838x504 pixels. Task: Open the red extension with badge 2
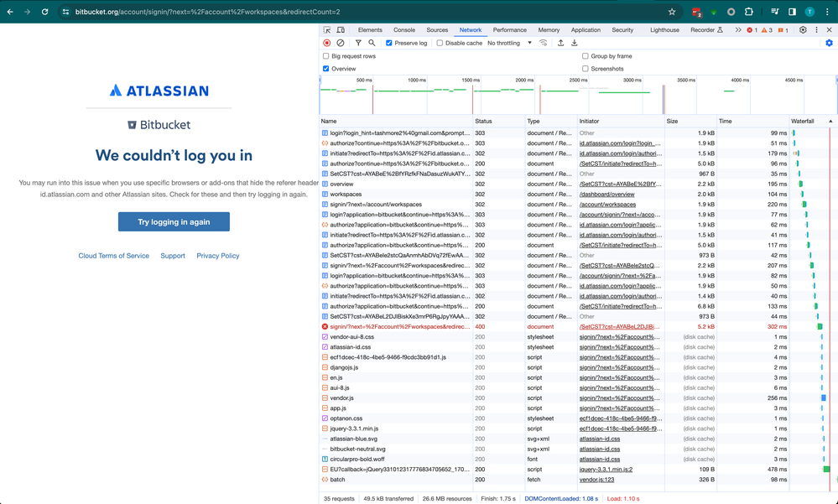pos(696,12)
